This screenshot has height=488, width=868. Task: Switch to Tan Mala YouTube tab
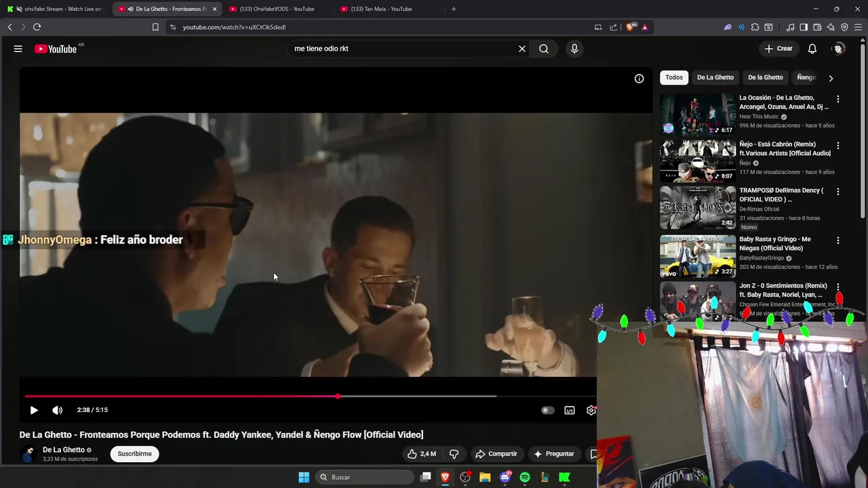coord(387,9)
